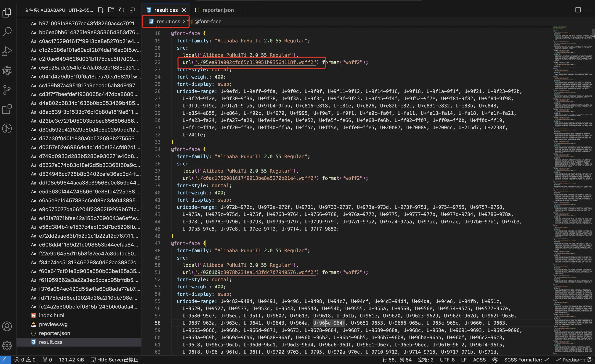
Task: Open the LF line ending selector
Action: [x=464, y=360]
